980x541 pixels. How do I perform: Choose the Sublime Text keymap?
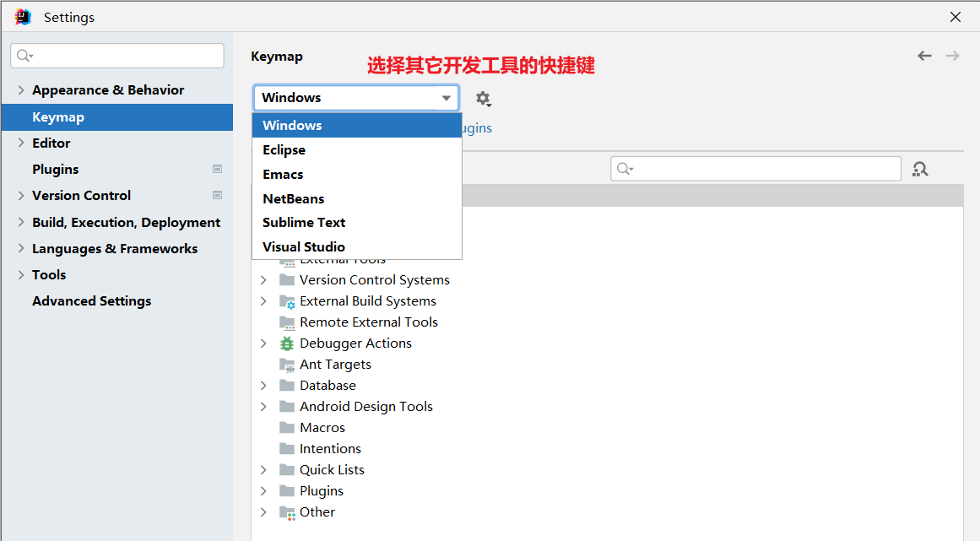(x=357, y=223)
